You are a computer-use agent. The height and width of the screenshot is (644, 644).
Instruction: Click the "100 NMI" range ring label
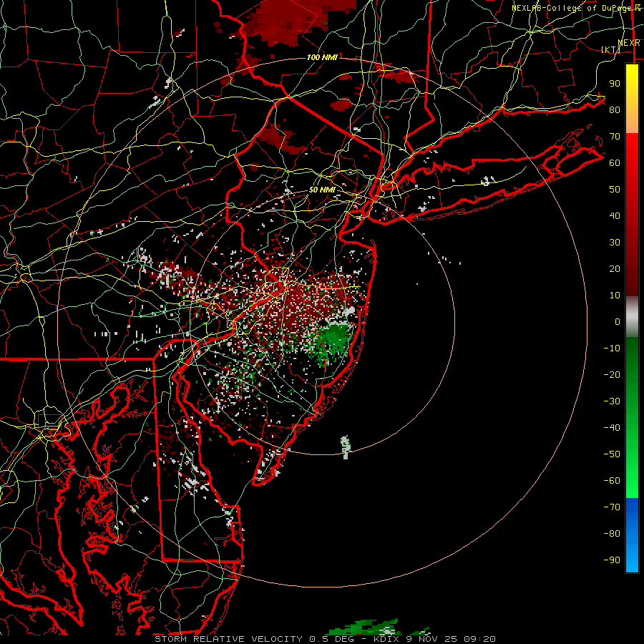322,57
